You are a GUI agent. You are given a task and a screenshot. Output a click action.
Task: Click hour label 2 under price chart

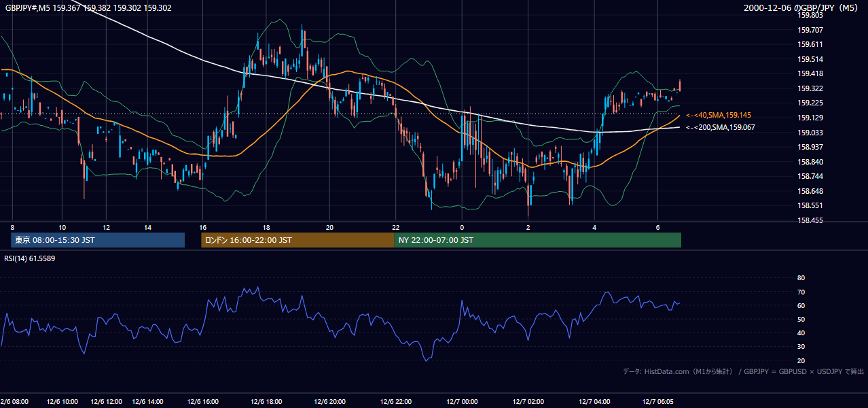(x=528, y=227)
